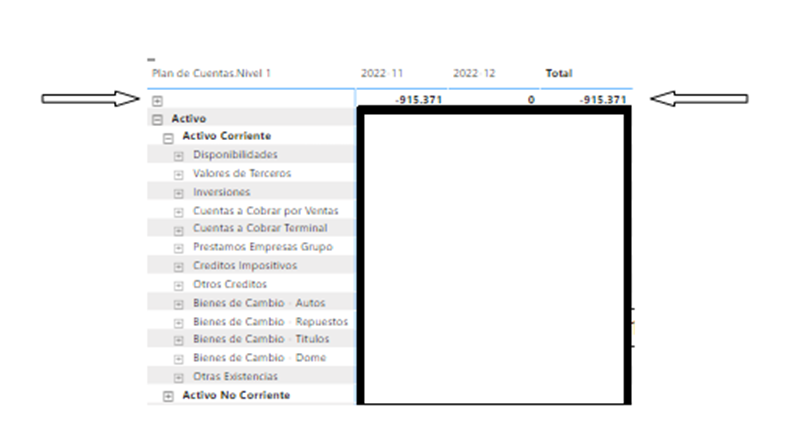Expand Bienes de Cambio - Repuestos
Screen dimensions: 796x443
pos(178,323)
